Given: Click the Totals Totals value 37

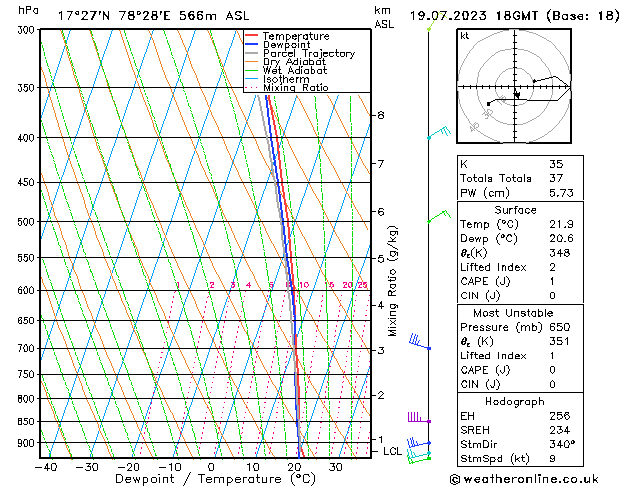Looking at the screenshot, I should pos(556,178).
